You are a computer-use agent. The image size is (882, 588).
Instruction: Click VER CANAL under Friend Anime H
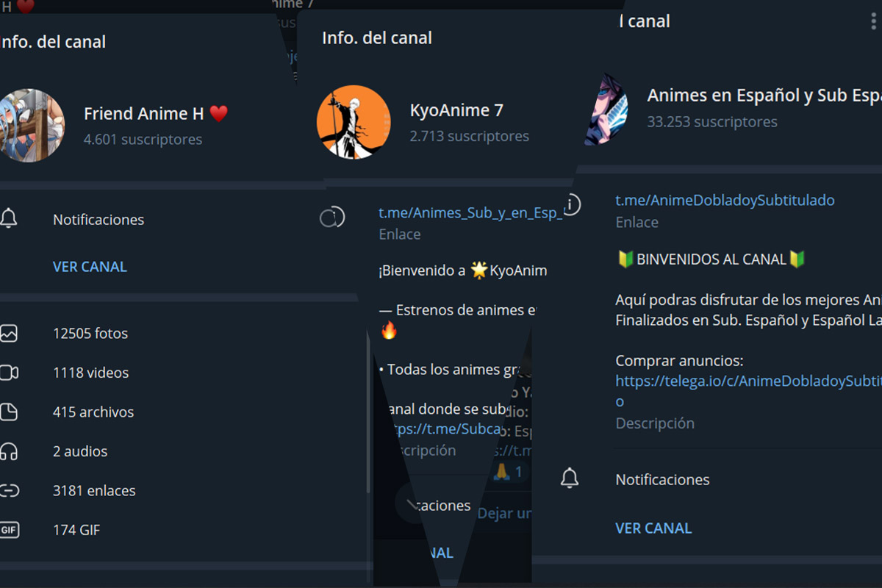pyautogui.click(x=90, y=267)
